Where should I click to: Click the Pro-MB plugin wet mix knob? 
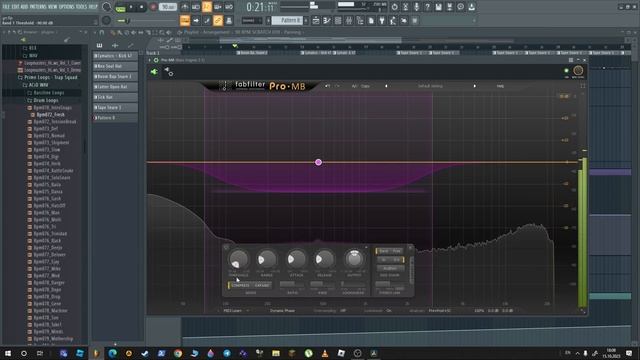point(578,71)
